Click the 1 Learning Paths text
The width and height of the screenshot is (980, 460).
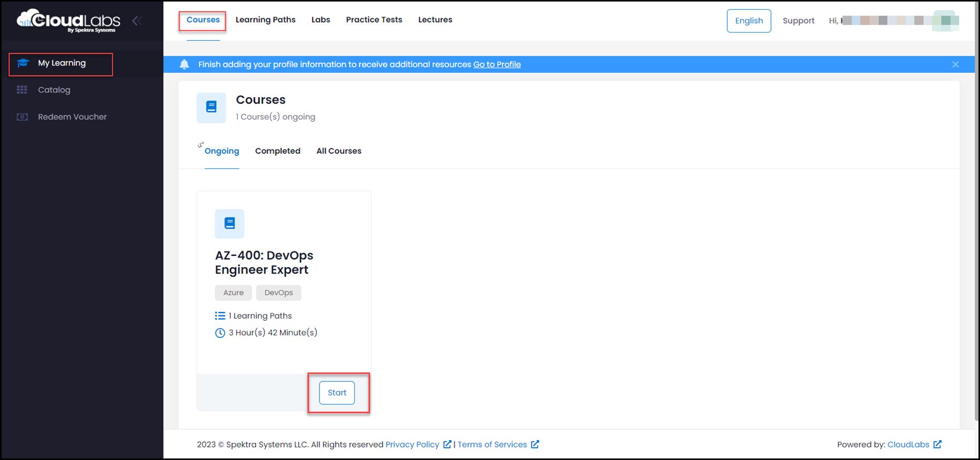point(260,316)
